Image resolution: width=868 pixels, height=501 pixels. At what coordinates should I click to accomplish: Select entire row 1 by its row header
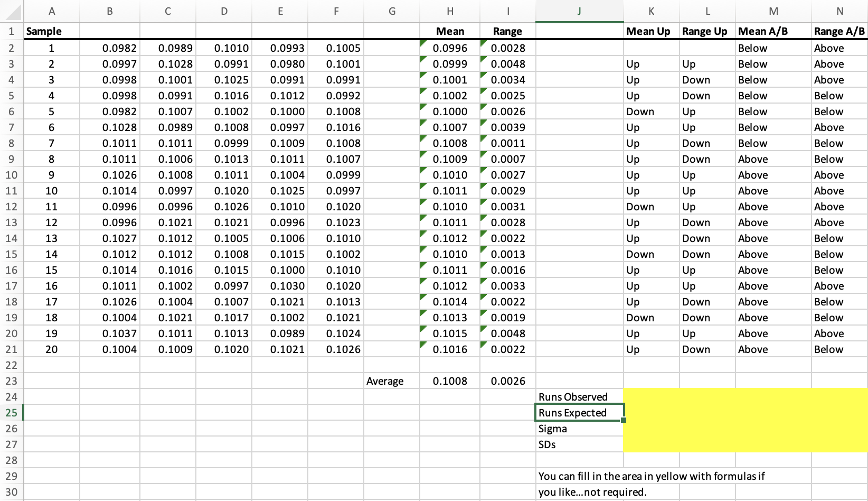coord(11,31)
